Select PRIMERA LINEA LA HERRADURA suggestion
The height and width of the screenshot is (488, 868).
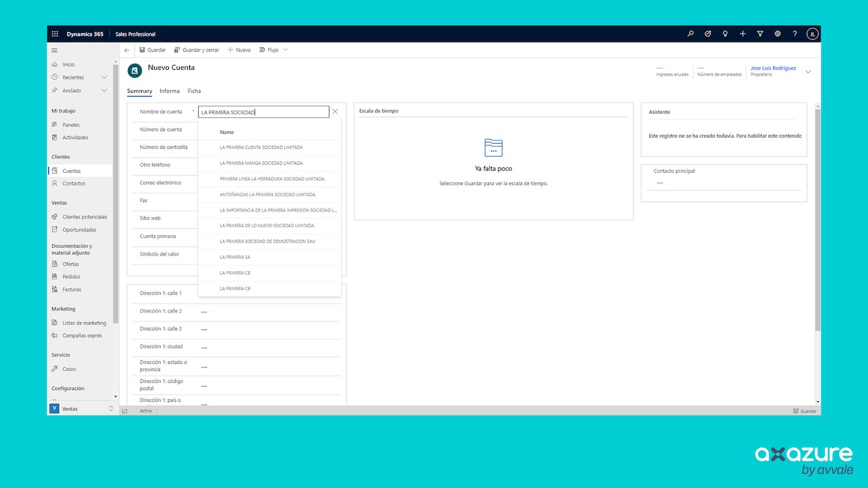coord(269,179)
